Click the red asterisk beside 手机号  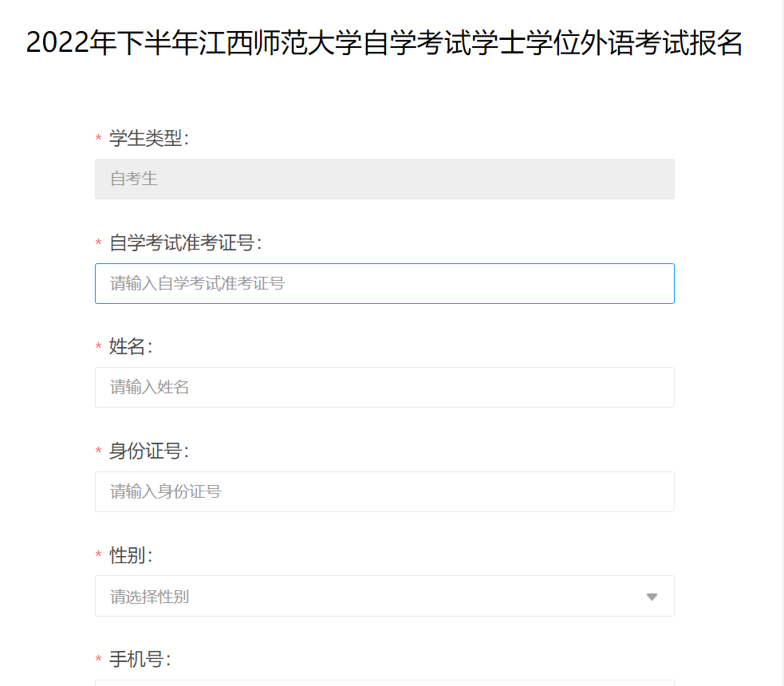click(x=99, y=659)
